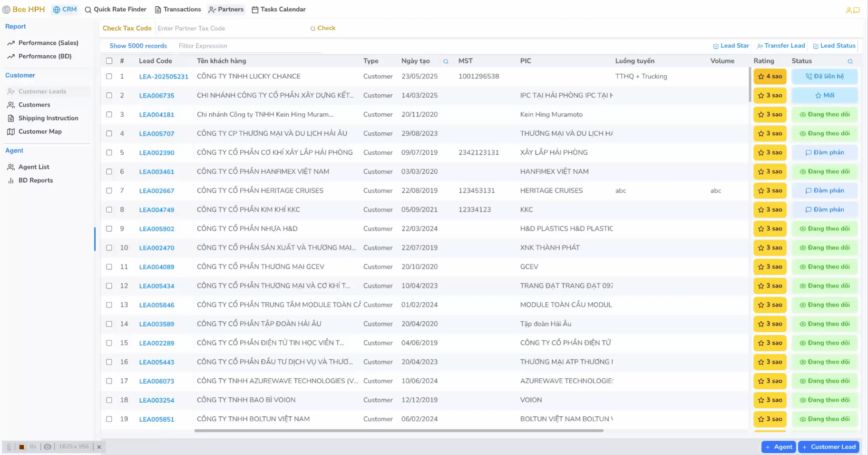The image size is (868, 455).
Task: Click the Transfer Lead person icon
Action: coord(760,46)
